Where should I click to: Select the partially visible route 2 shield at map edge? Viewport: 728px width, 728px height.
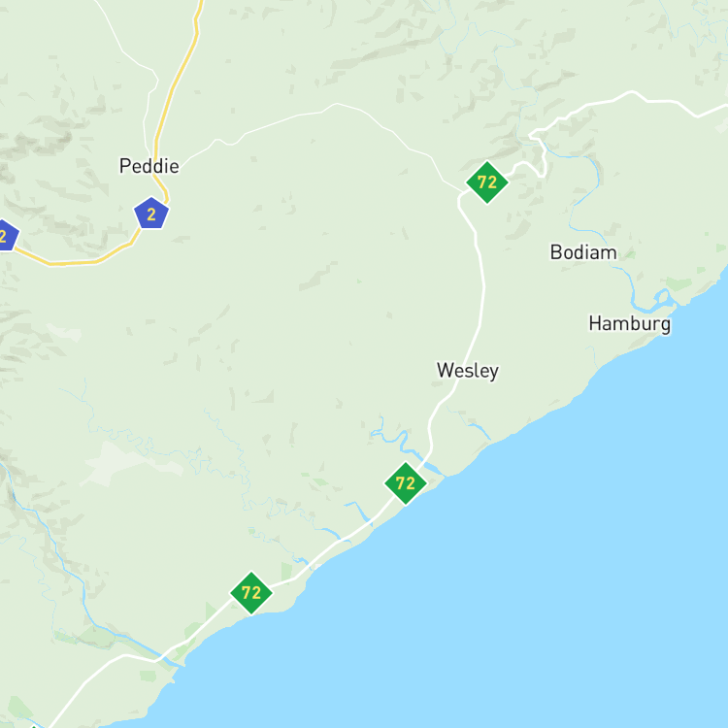coord(7,236)
